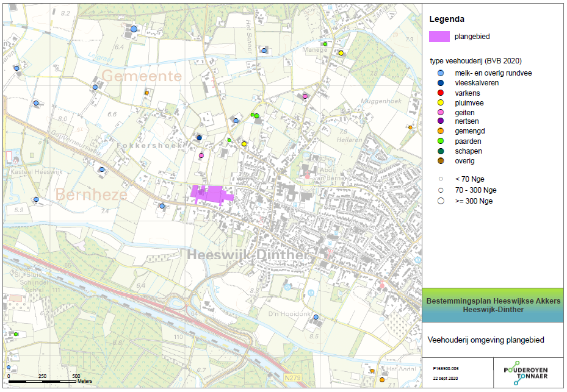Select the orange gemengd legend circle
Viewport: 567px width, 392px height.
(441, 131)
